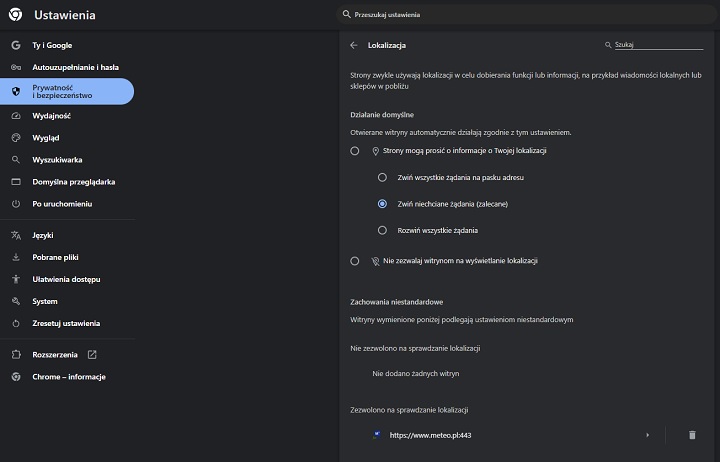Open the Wydajność settings section
This screenshot has width=720, height=462.
[x=51, y=116]
